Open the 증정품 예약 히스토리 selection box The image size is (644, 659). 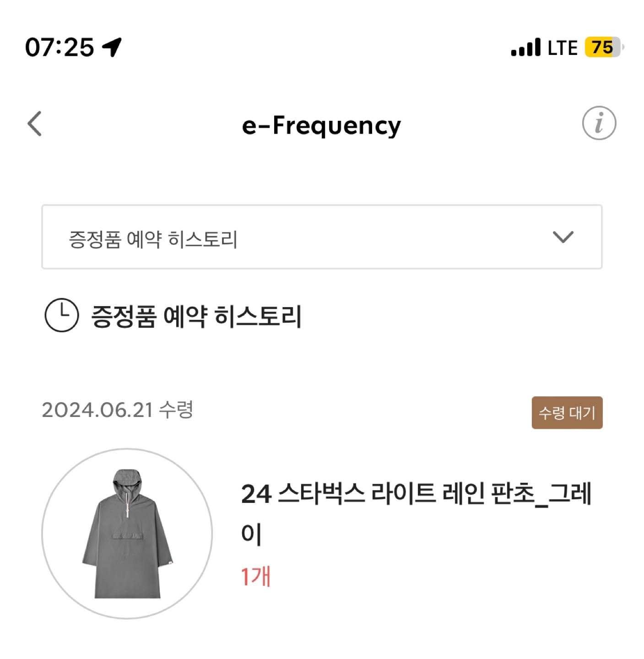(322, 237)
